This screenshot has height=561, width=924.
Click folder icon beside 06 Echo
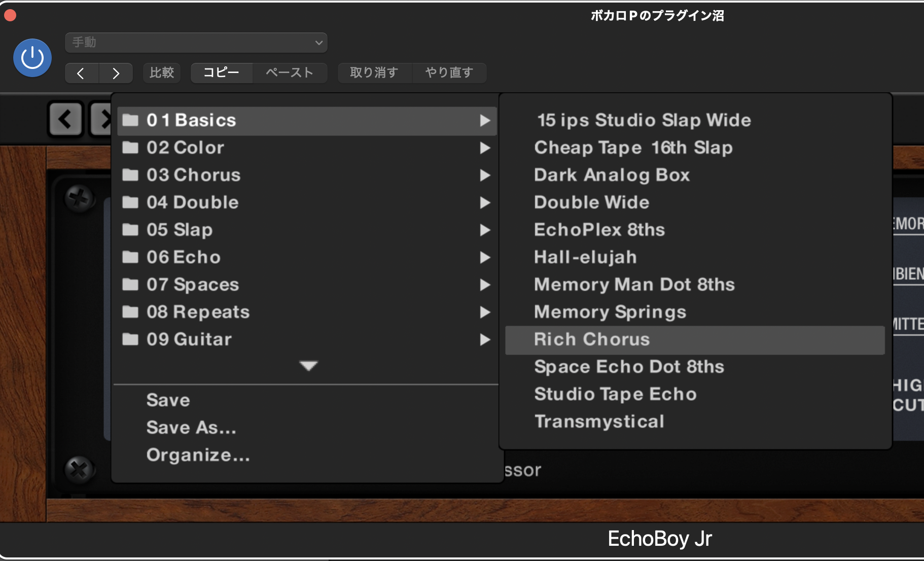(130, 257)
